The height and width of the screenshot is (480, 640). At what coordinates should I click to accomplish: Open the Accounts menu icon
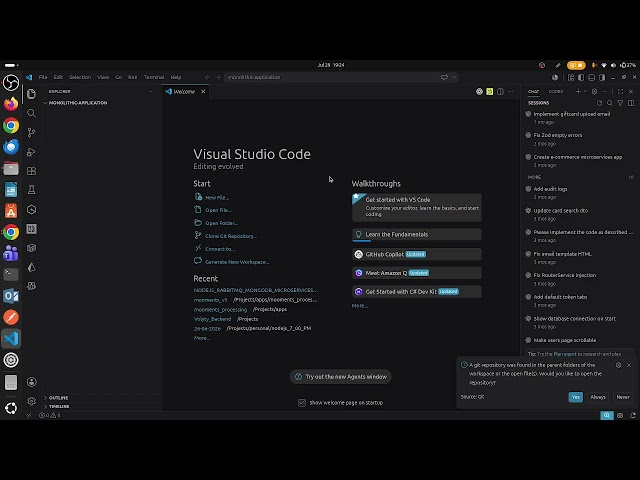31,382
